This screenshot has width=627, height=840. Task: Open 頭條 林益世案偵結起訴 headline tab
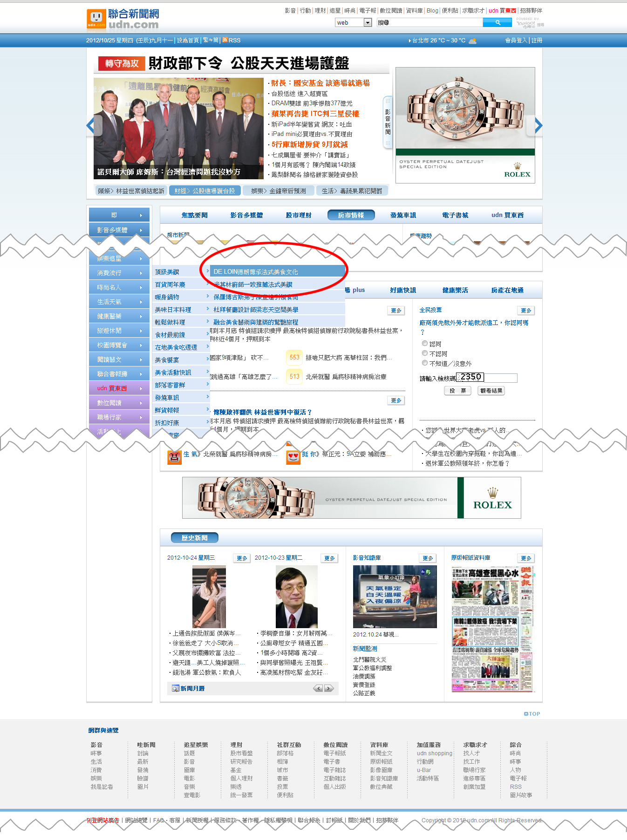131,190
